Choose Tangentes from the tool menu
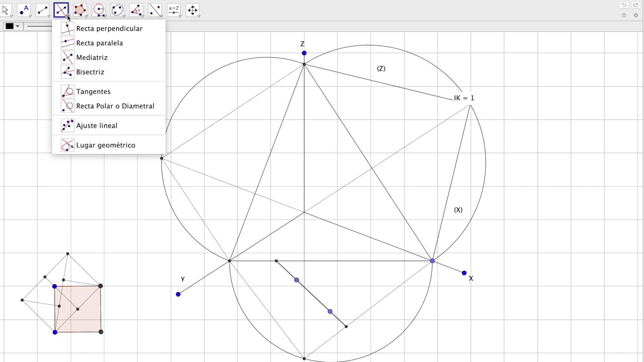 pyautogui.click(x=93, y=92)
